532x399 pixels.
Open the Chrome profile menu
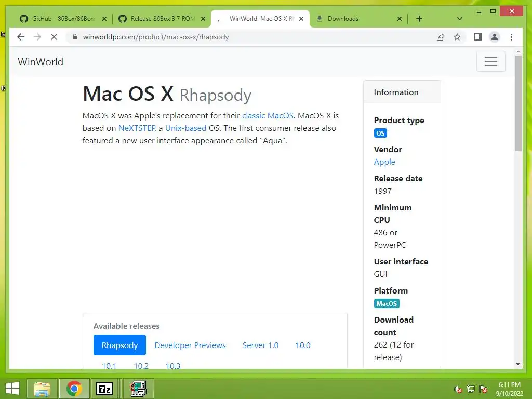(495, 37)
